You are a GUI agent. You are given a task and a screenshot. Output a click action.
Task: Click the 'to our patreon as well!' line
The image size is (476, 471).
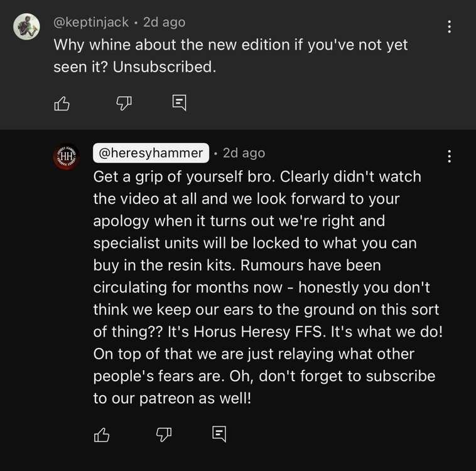(173, 398)
